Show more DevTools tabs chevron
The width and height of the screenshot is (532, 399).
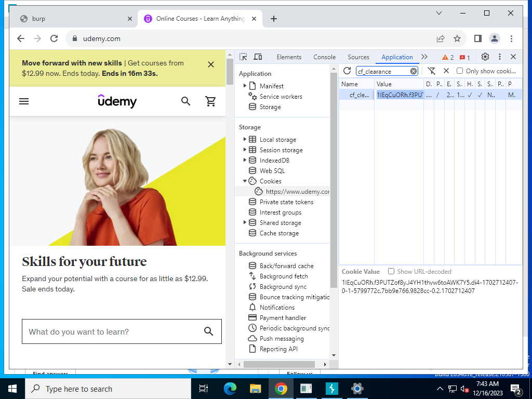pyautogui.click(x=424, y=57)
